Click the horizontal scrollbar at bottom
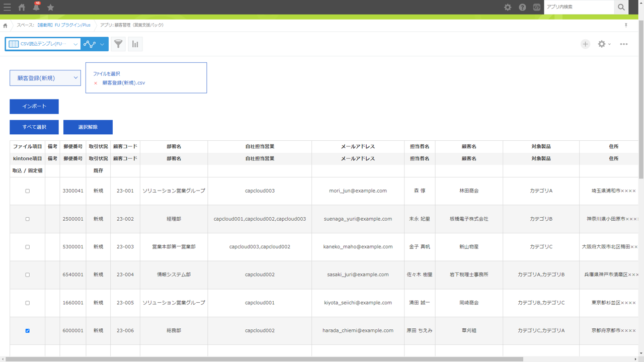Viewport: 644px width, 362px height. point(264,359)
